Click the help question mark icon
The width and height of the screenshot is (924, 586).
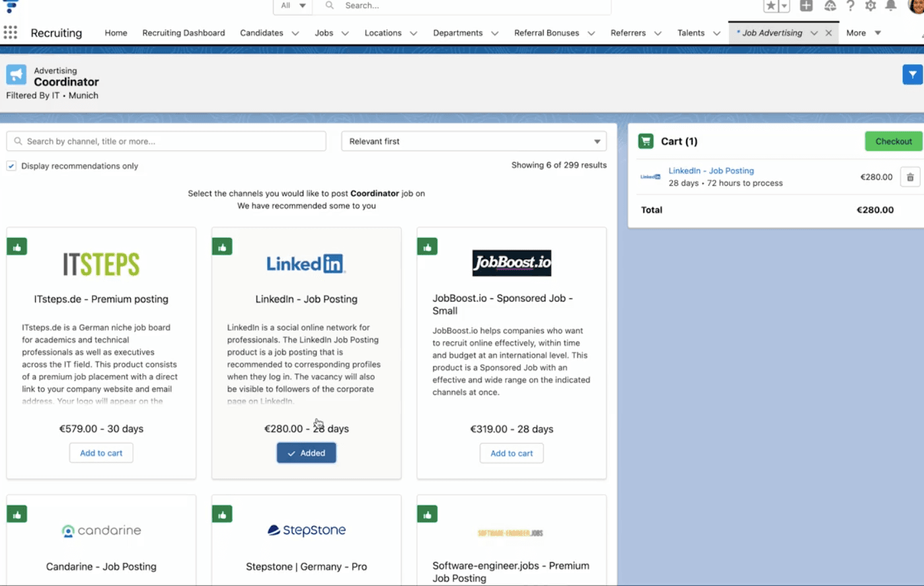[851, 6]
